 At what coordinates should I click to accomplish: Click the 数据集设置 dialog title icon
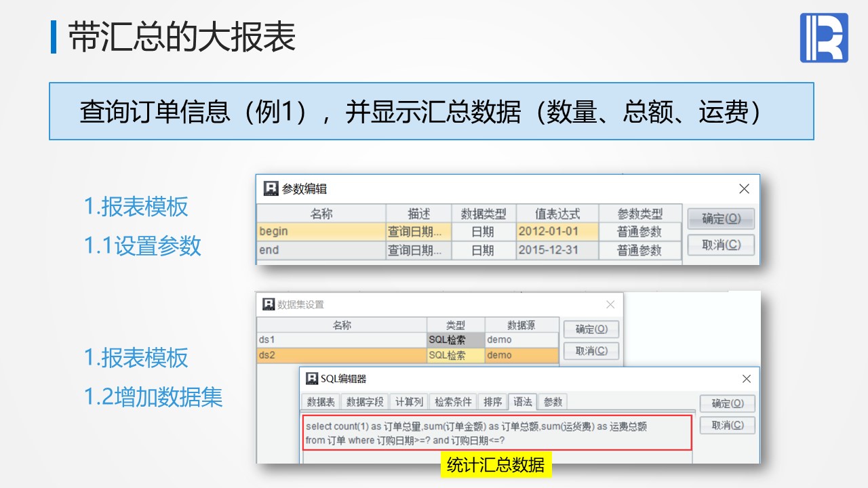(x=269, y=304)
